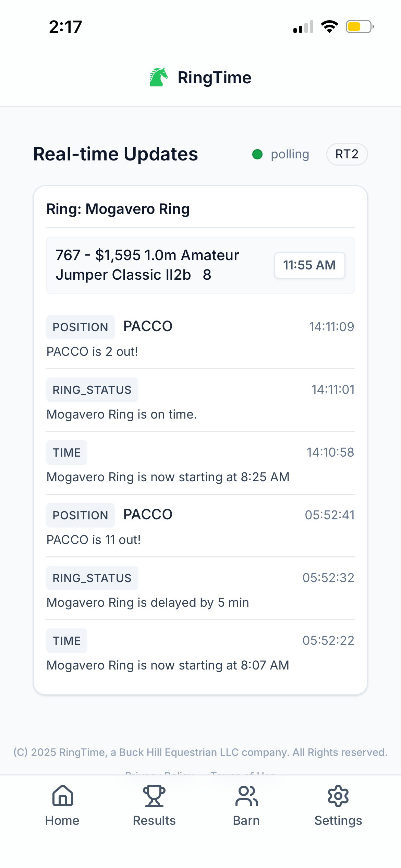Open Settings via the gear icon

click(x=338, y=795)
